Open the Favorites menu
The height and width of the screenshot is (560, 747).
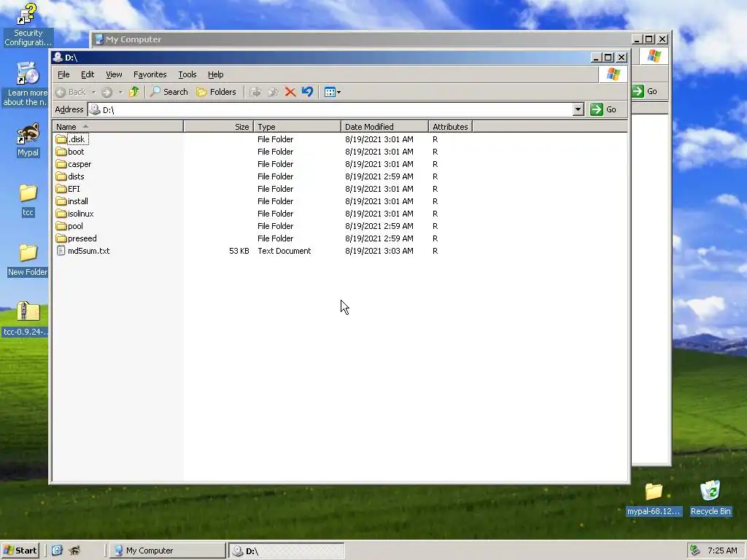[150, 74]
